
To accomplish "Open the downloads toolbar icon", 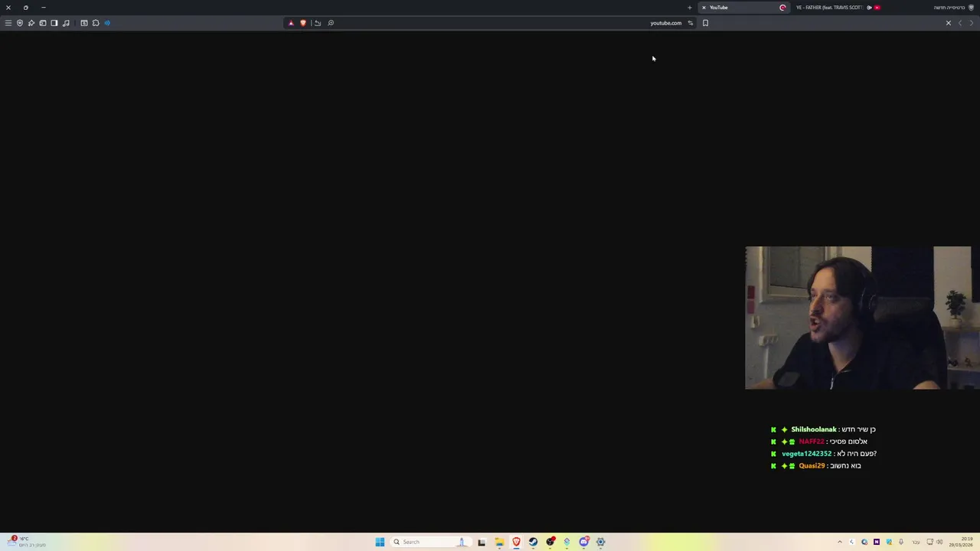I will (84, 23).
